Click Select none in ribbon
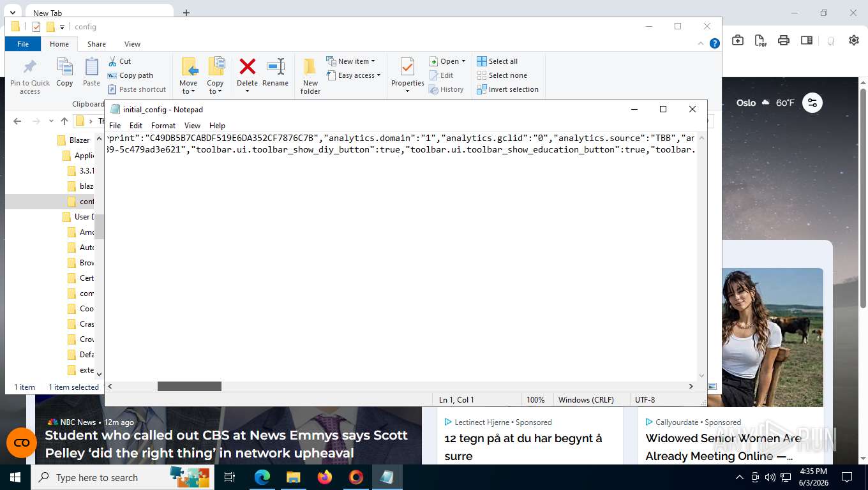The image size is (868, 490). (502, 75)
